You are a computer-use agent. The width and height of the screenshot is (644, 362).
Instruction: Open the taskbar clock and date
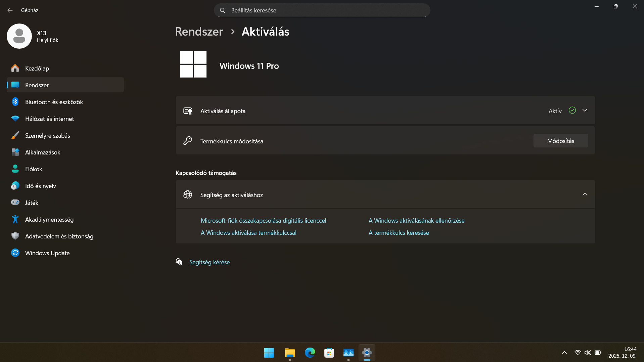[623, 353]
